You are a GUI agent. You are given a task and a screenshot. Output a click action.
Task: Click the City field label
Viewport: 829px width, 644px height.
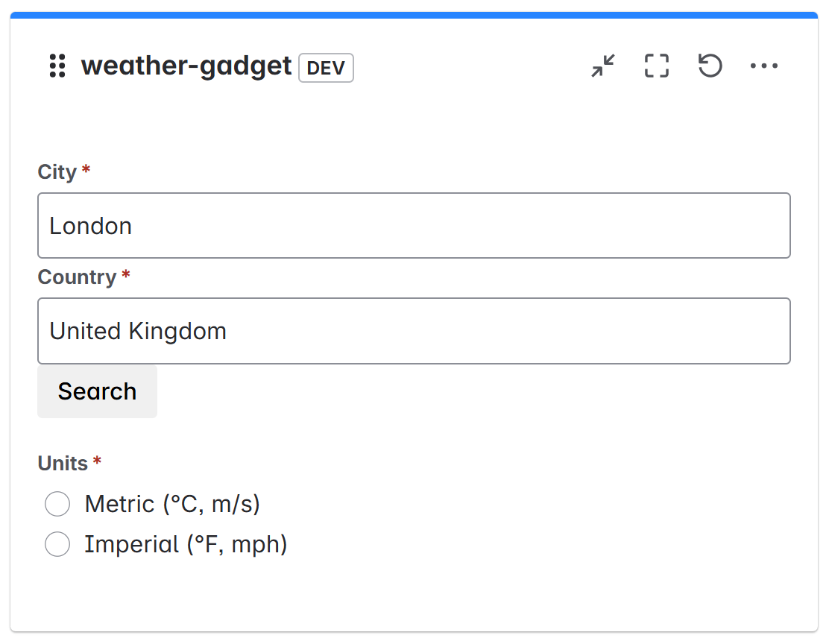[x=57, y=172]
